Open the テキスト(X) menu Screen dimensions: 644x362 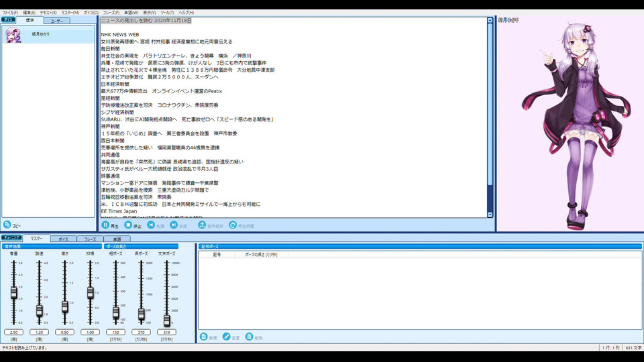pos(48,13)
